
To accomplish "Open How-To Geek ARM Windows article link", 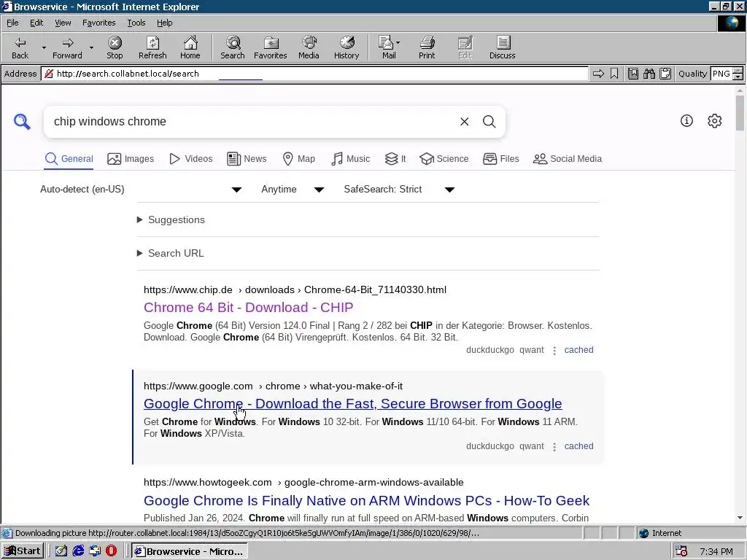I will click(x=366, y=500).
